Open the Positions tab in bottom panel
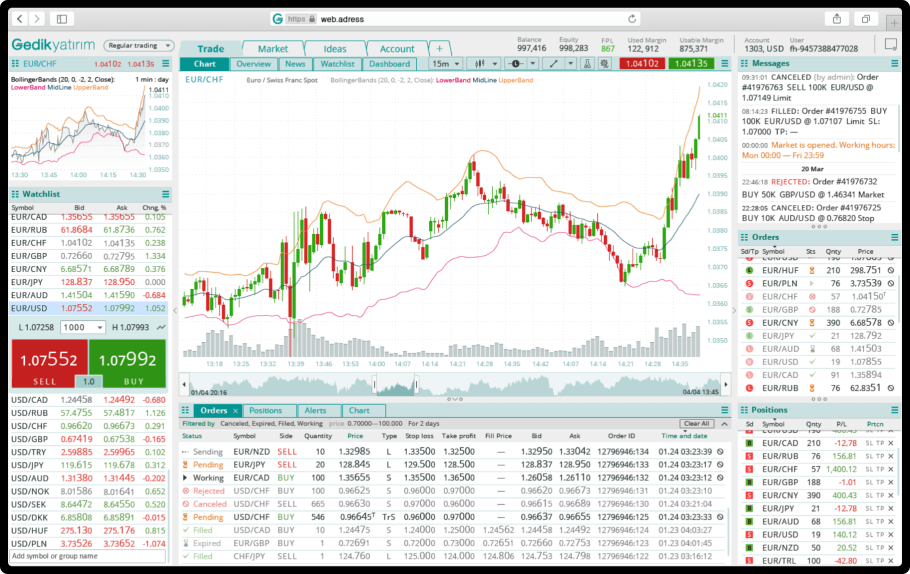Image resolution: width=910 pixels, height=574 pixels. pos(266,411)
